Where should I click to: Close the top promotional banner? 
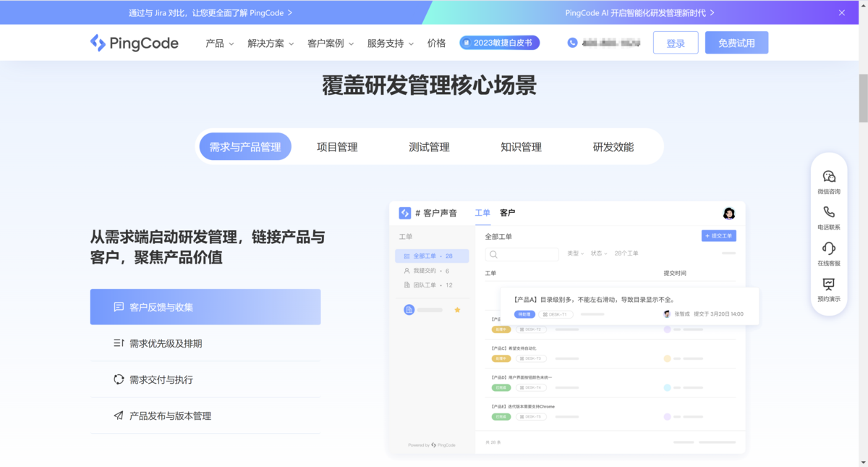click(842, 12)
